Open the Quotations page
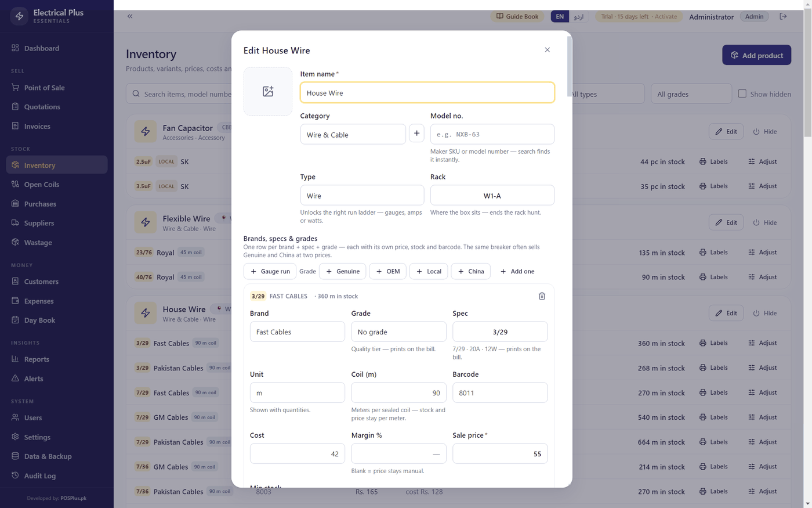 point(57,107)
